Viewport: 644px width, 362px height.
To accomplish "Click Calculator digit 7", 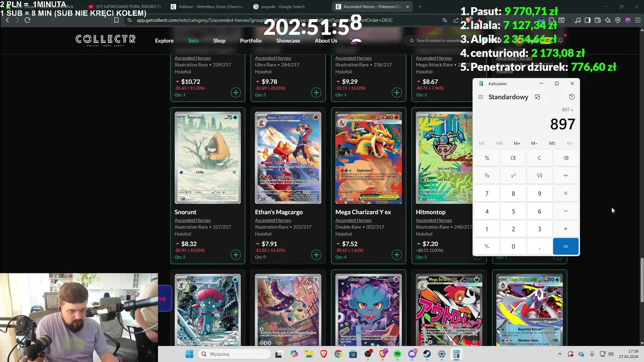I will point(487,194).
